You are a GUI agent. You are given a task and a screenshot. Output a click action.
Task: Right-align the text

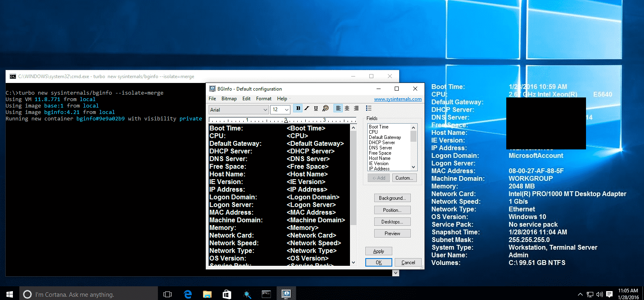tap(356, 108)
